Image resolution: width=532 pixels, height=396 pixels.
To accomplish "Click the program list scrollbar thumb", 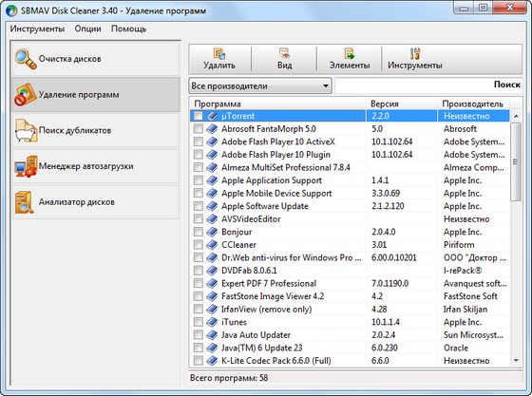I will [x=516, y=162].
